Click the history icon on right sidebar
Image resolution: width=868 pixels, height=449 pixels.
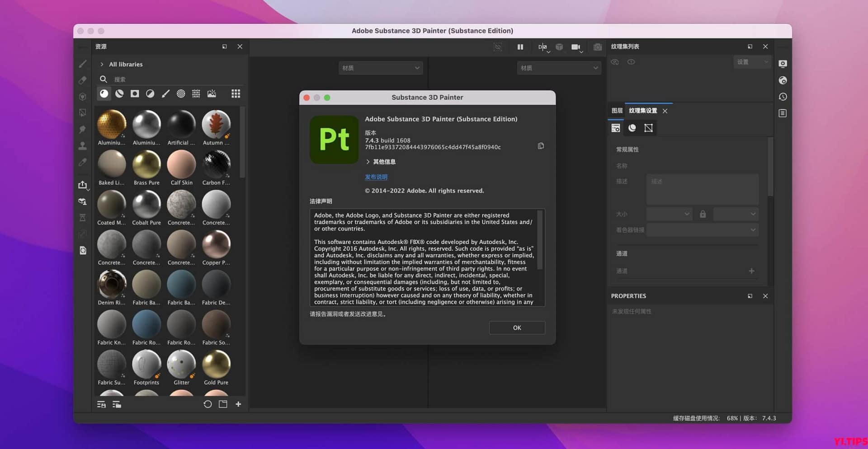click(x=783, y=96)
